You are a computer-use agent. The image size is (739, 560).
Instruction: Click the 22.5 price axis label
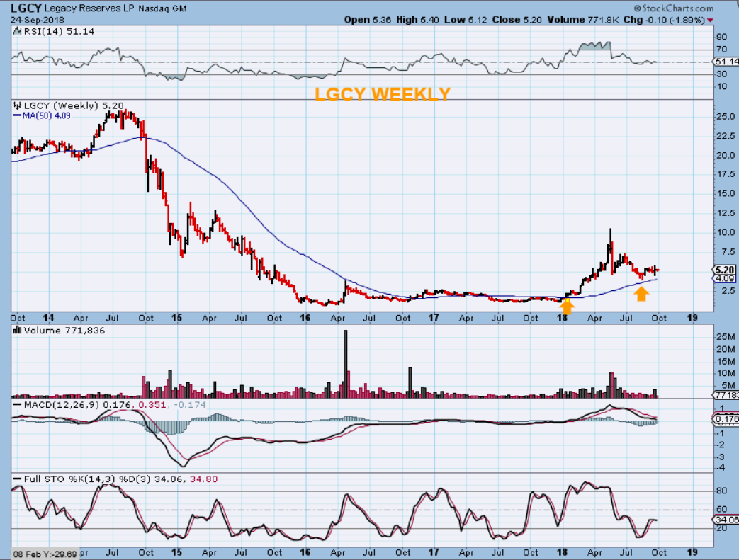(726, 136)
